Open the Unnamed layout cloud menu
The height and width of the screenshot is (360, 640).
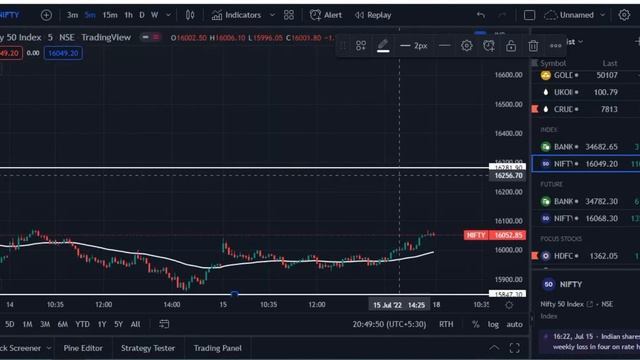coord(575,15)
